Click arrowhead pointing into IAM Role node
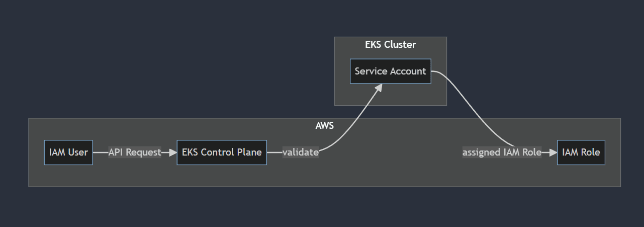Screen dimensions: 644x227 [x=553, y=152]
